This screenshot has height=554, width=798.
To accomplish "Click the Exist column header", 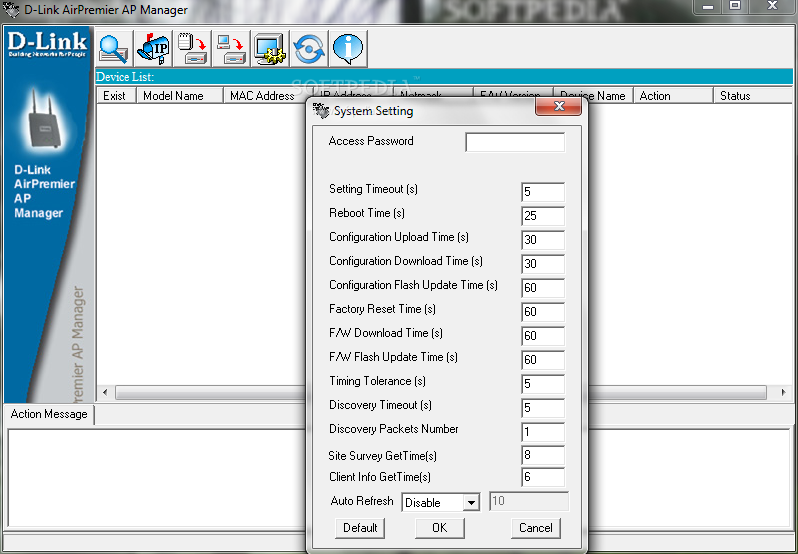I will point(116,96).
